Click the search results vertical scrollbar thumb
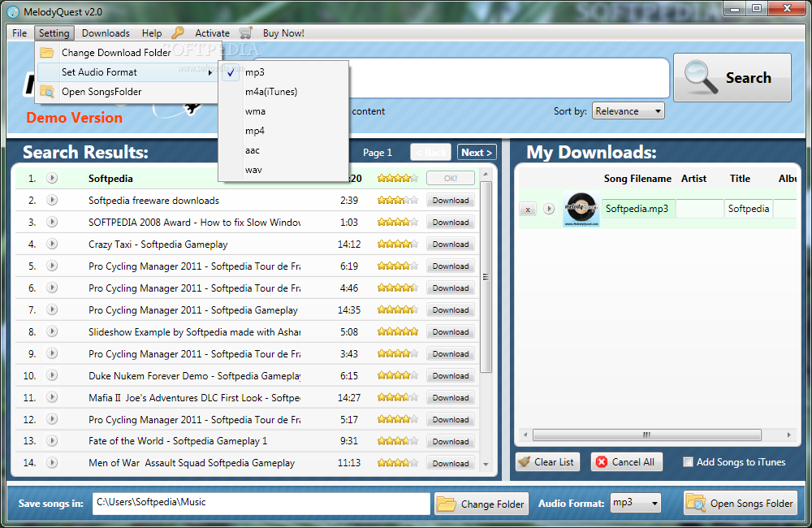Screen dimensions: 812x528 point(486,277)
